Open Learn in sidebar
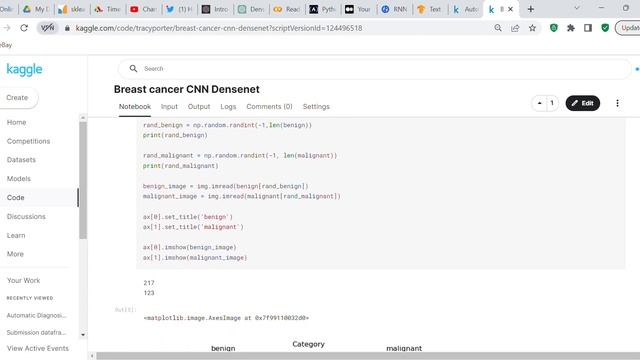This screenshot has width=640, height=360. tap(16, 235)
